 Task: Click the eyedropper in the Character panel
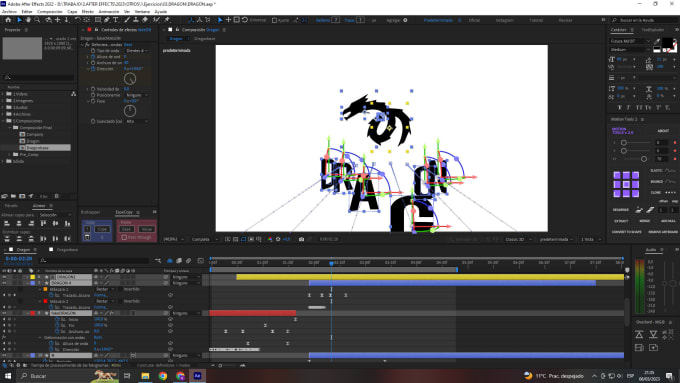657,42
